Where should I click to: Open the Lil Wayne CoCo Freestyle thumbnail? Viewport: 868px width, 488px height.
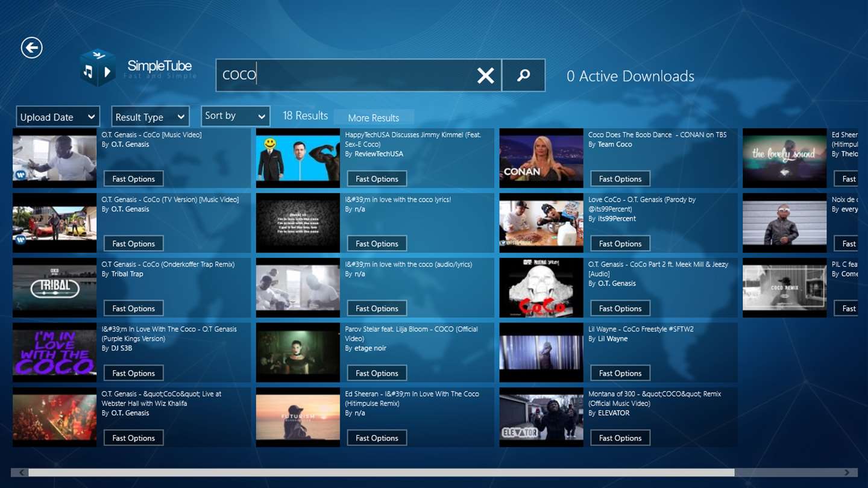click(x=541, y=352)
